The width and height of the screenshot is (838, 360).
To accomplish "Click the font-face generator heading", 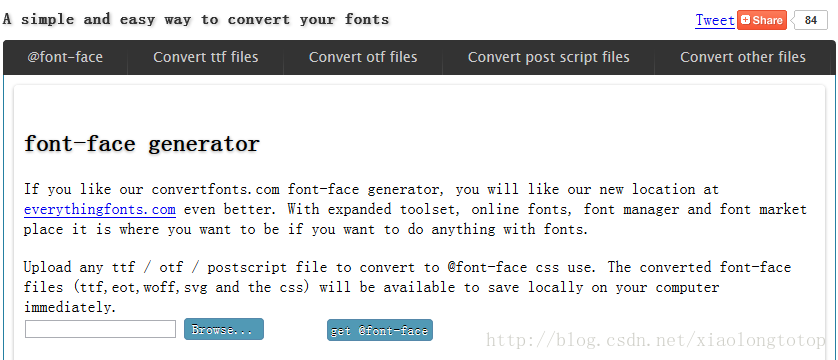I will (142, 144).
